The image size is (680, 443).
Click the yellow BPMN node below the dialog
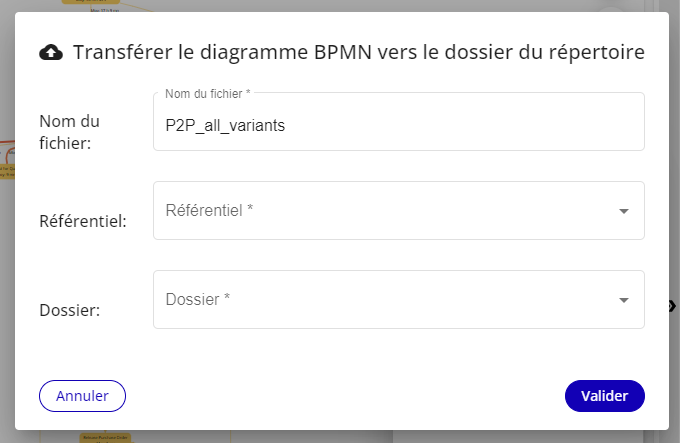[105, 437]
